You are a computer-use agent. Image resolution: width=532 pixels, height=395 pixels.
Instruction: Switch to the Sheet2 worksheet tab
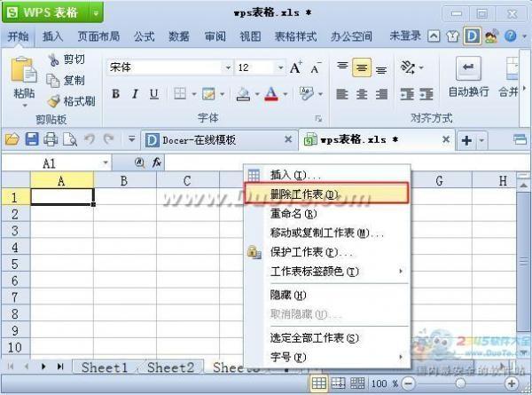click(x=170, y=367)
